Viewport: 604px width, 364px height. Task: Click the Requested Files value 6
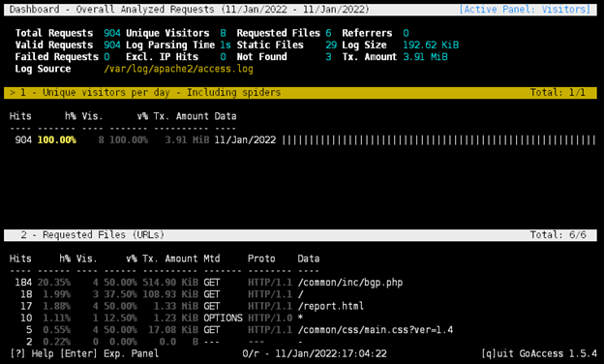pyautogui.click(x=328, y=33)
